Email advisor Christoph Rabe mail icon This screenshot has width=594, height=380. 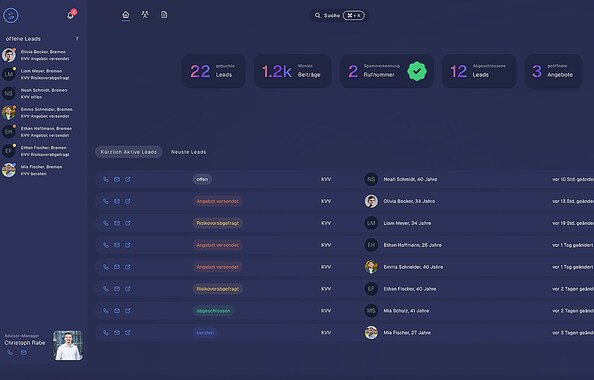tap(24, 352)
